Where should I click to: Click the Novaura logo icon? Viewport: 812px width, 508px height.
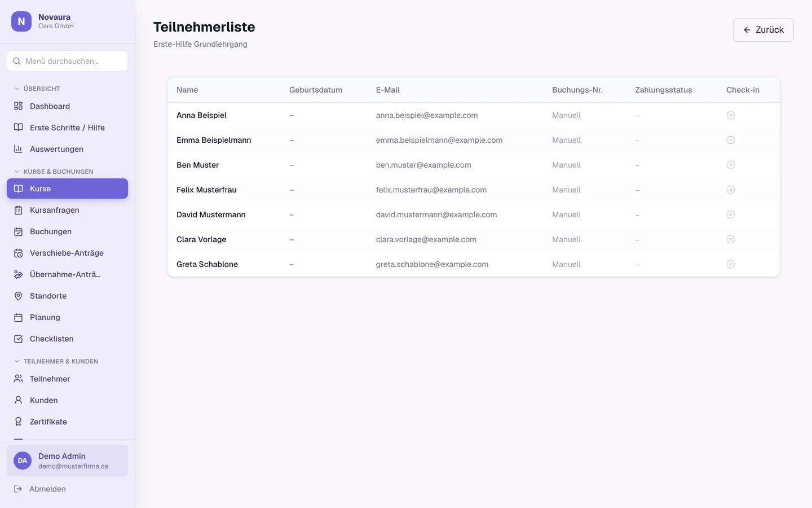click(21, 21)
